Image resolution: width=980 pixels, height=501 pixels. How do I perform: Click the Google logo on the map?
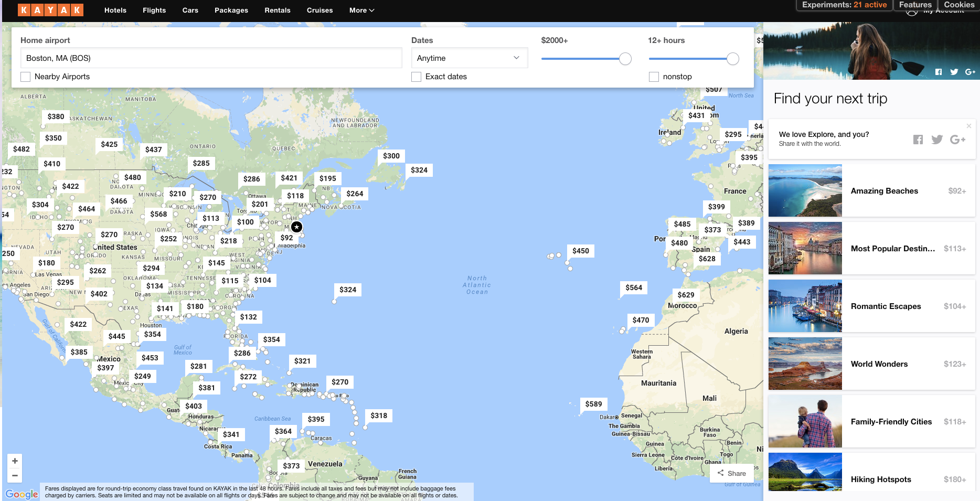22,494
